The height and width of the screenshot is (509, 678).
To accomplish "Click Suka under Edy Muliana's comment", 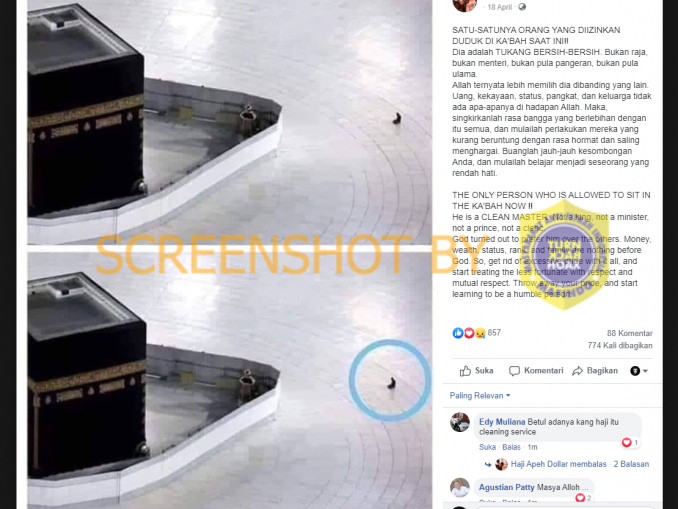I will [x=487, y=447].
